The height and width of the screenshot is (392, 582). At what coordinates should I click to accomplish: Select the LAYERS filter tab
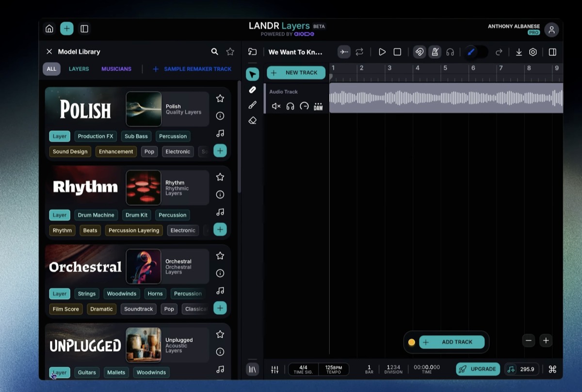click(79, 69)
